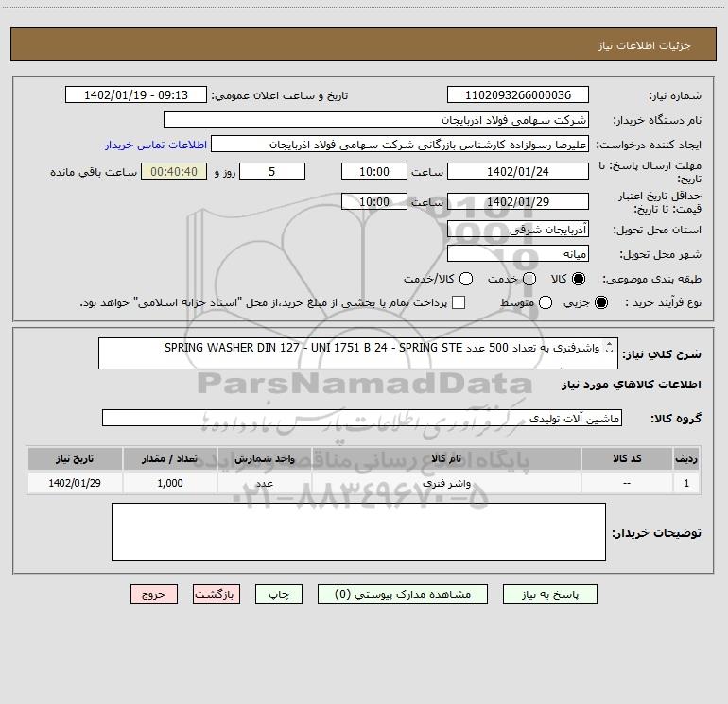Image resolution: width=728 pixels, height=704 pixels.
Task: Click the چاپ print button
Action: (279, 594)
